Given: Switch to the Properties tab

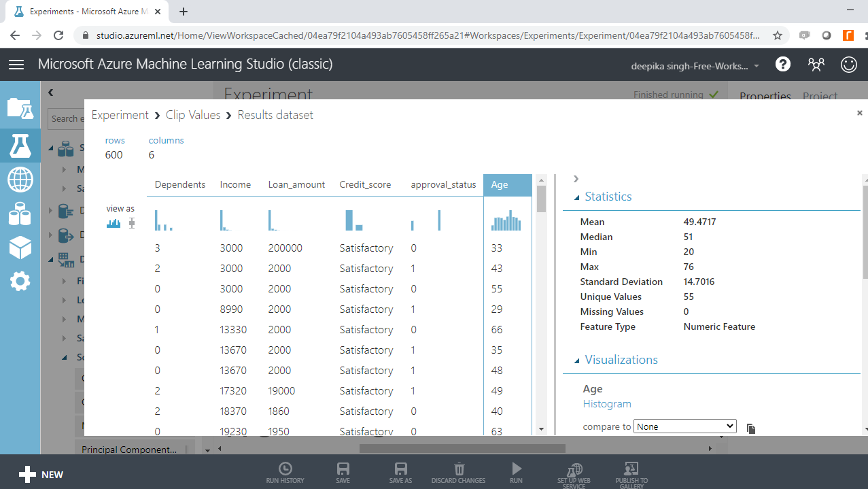Looking at the screenshot, I should [x=765, y=95].
